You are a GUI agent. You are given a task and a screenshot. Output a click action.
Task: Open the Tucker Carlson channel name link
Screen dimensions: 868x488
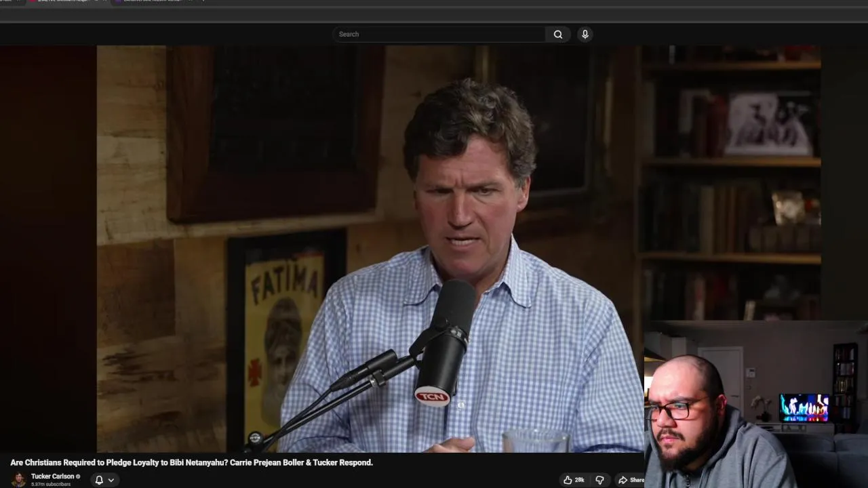52,476
